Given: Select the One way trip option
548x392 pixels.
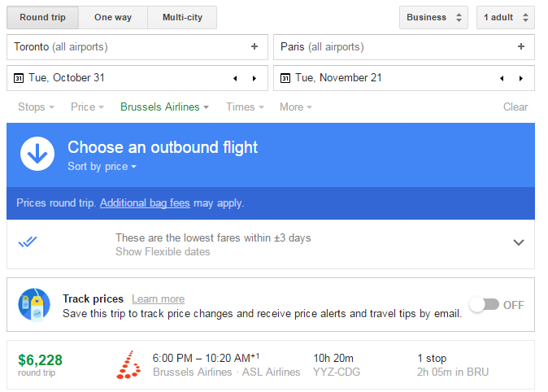Looking at the screenshot, I should pos(113,17).
